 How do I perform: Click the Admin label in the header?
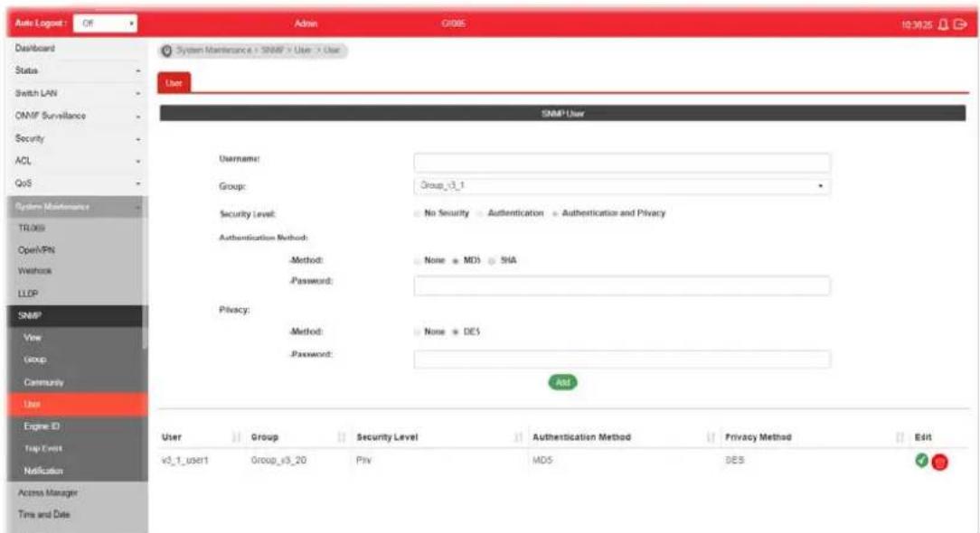tap(306, 23)
